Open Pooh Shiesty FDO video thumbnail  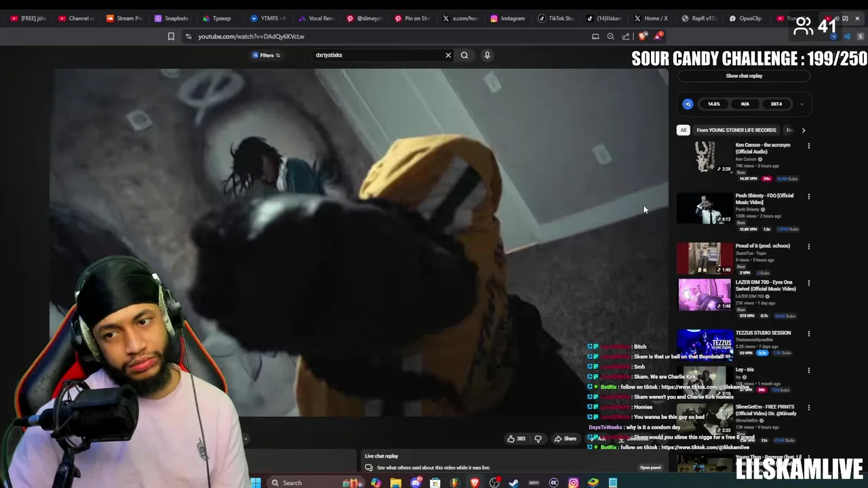coord(705,208)
